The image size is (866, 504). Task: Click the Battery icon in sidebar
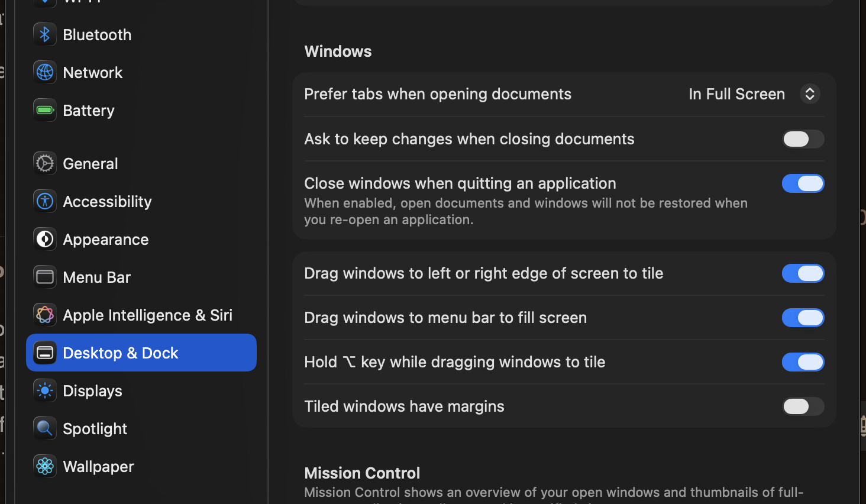[x=45, y=111]
